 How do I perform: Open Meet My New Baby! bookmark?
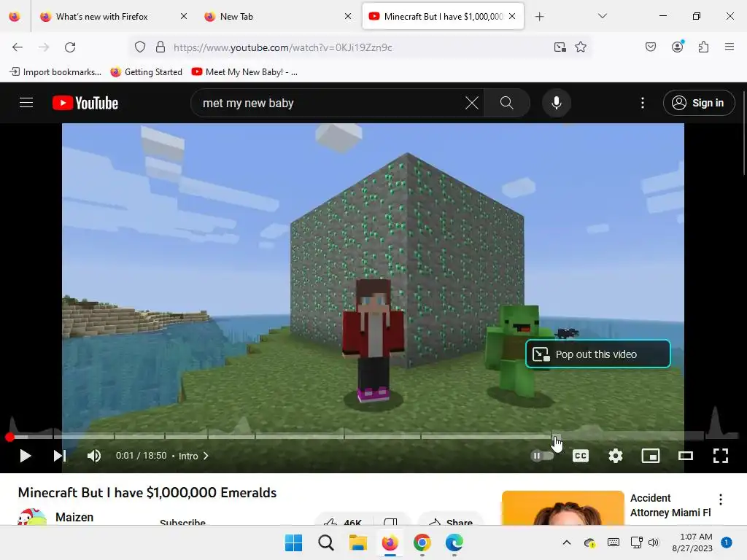pos(244,72)
